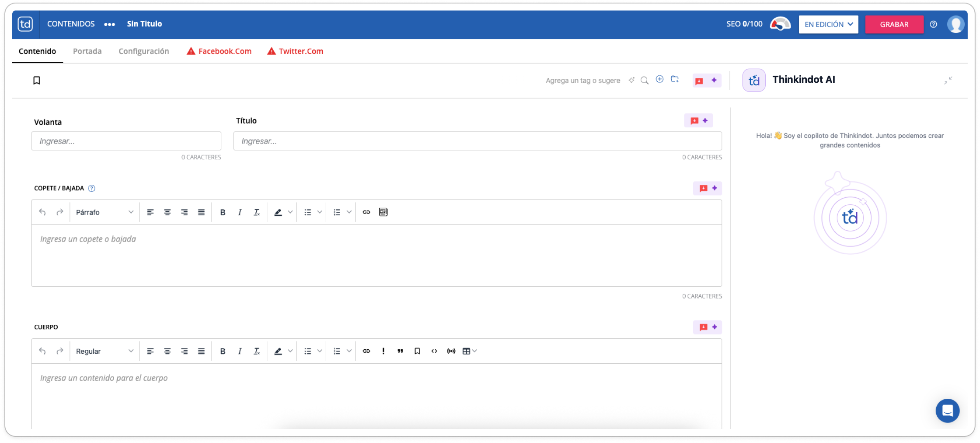Viewport: 980px width, 443px height.
Task: Justify text in the Cuerpo toolbar
Action: coord(201,351)
